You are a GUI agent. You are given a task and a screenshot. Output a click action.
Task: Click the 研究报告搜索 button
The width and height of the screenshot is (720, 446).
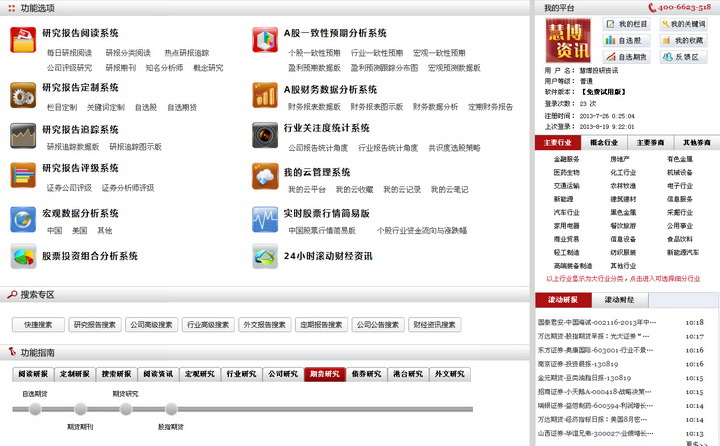[x=95, y=325]
